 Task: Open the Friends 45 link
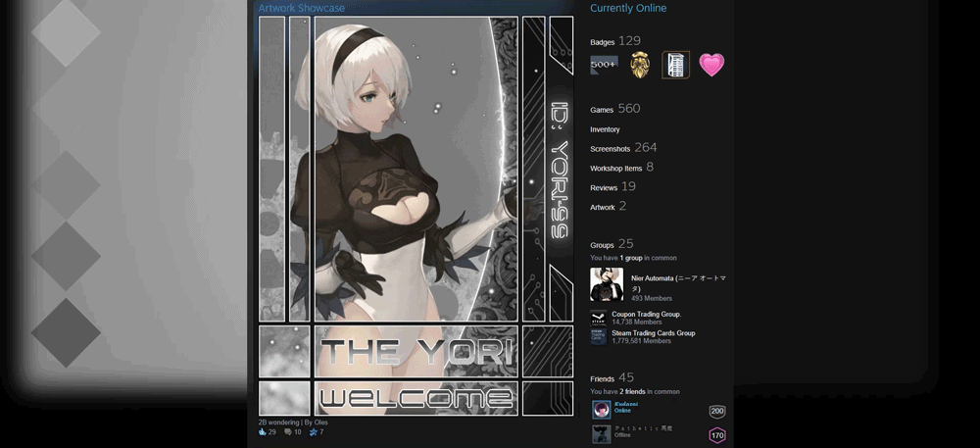click(612, 378)
